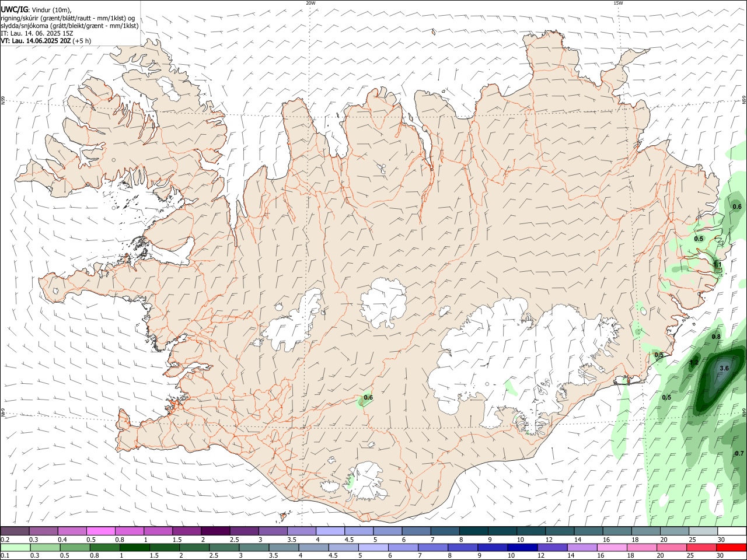Click the inland 0.6 value on green patch
This screenshot has width=747, height=560.
tap(368, 397)
